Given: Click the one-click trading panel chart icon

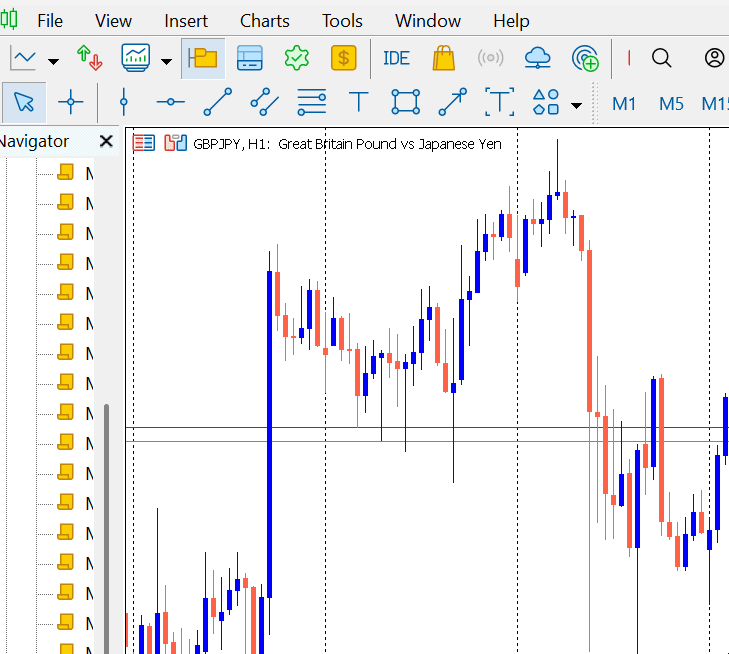Looking at the screenshot, I should click(x=176, y=143).
